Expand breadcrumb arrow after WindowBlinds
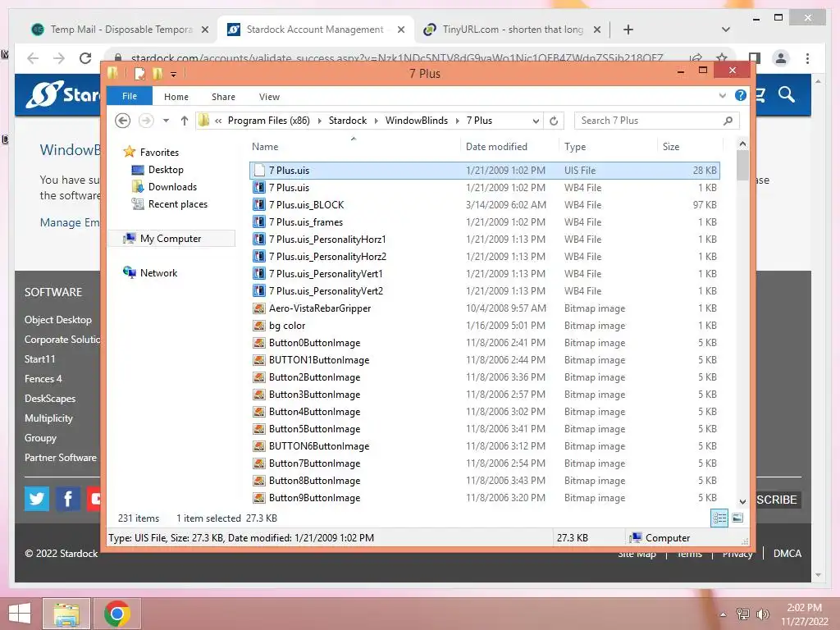This screenshot has height=630, width=840. [457, 121]
